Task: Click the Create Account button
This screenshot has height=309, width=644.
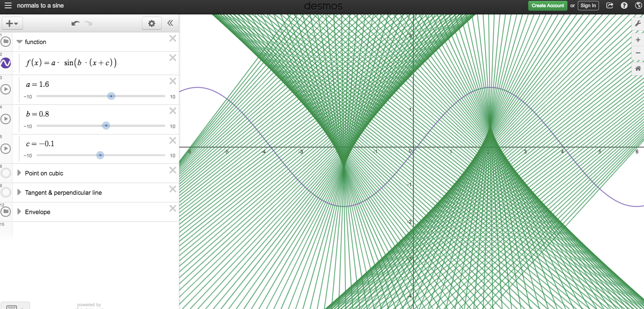Action: coord(548,6)
